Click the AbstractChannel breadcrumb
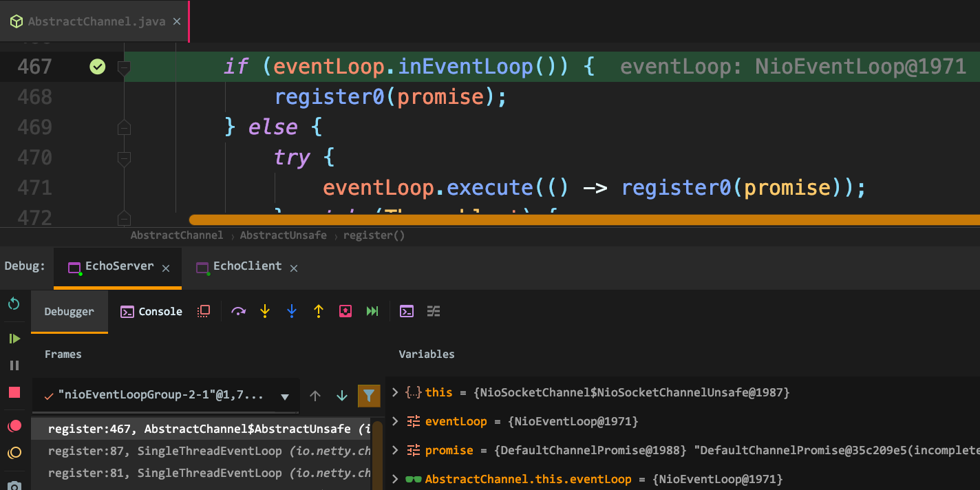The width and height of the screenshot is (980, 490). [x=177, y=235]
